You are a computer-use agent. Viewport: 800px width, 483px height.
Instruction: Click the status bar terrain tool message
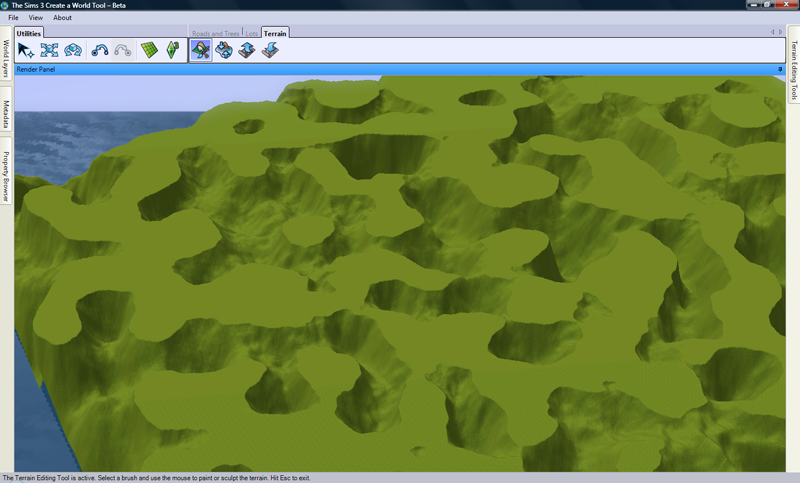tap(156, 478)
